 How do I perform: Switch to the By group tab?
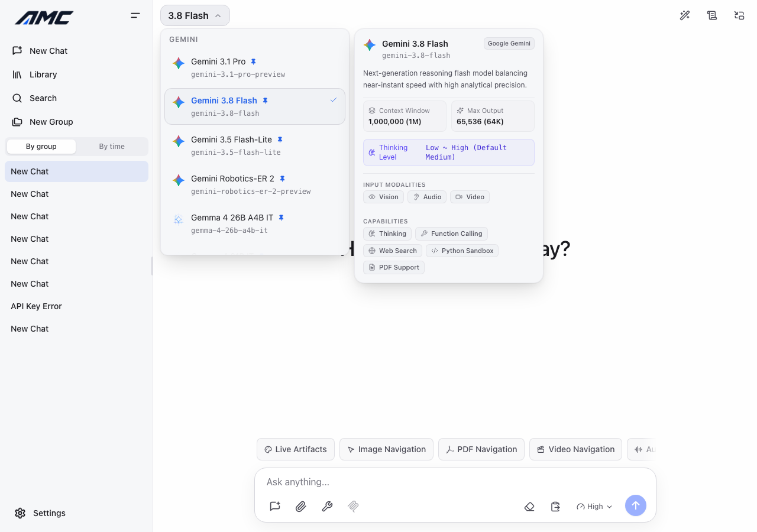pyautogui.click(x=41, y=147)
